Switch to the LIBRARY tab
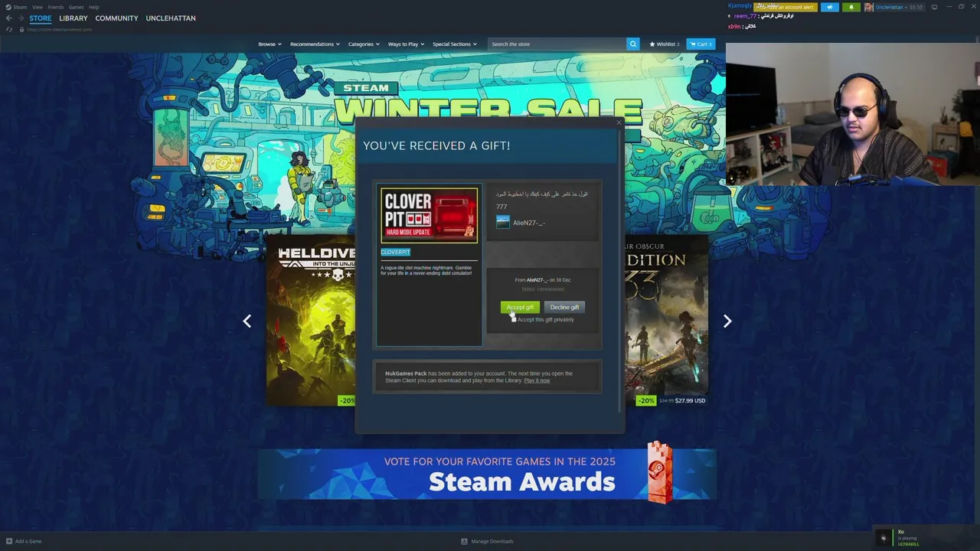The width and height of the screenshot is (980, 551). pos(73,18)
